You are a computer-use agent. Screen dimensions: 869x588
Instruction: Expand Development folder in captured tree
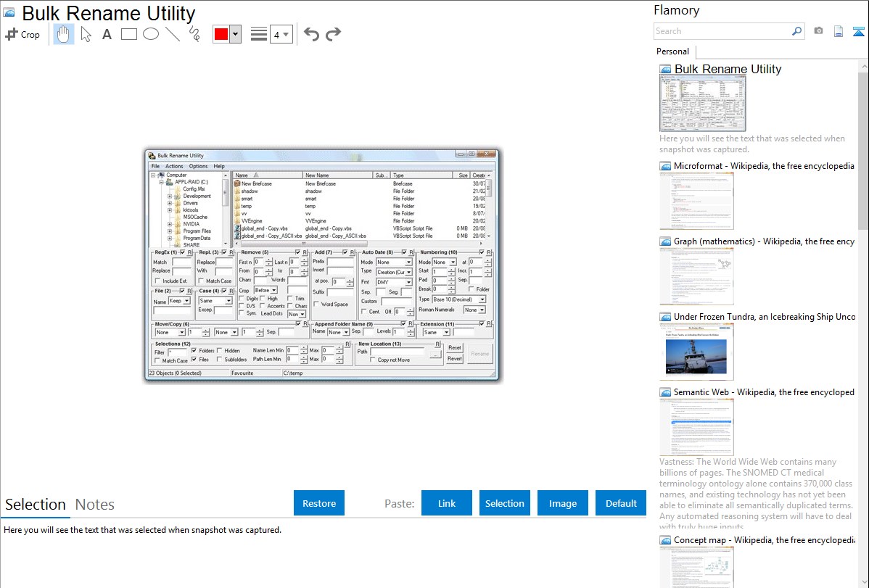[170, 196]
